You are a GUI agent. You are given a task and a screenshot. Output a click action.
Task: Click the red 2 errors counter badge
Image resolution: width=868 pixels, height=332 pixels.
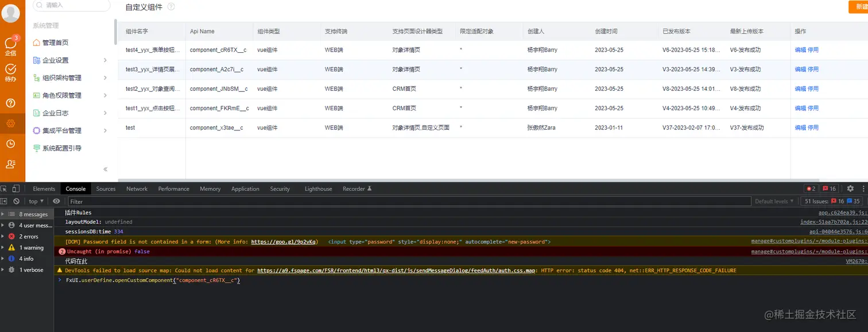811,188
